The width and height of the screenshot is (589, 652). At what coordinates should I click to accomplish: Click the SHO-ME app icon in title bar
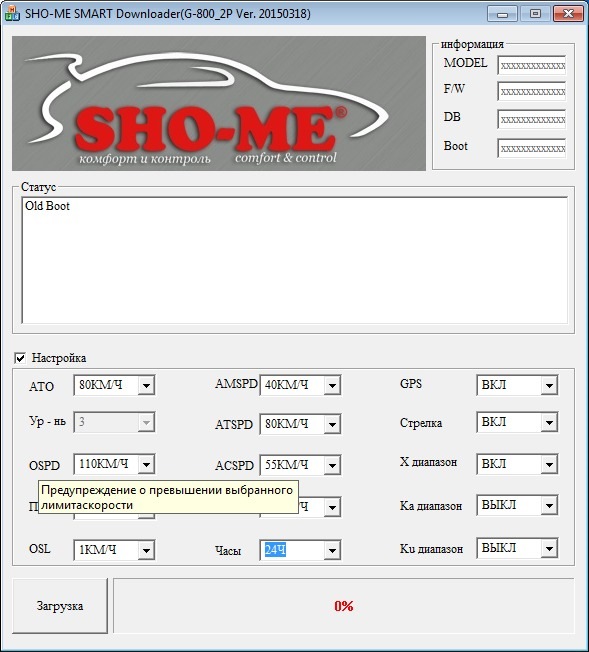point(12,14)
